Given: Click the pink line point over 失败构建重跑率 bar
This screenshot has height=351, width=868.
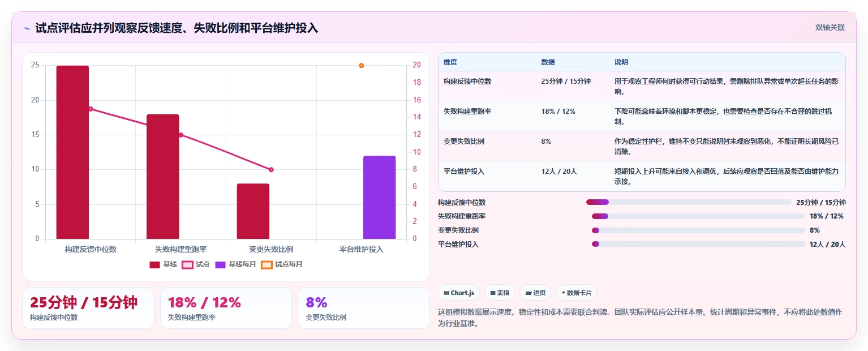Looking at the screenshot, I should pos(181,135).
